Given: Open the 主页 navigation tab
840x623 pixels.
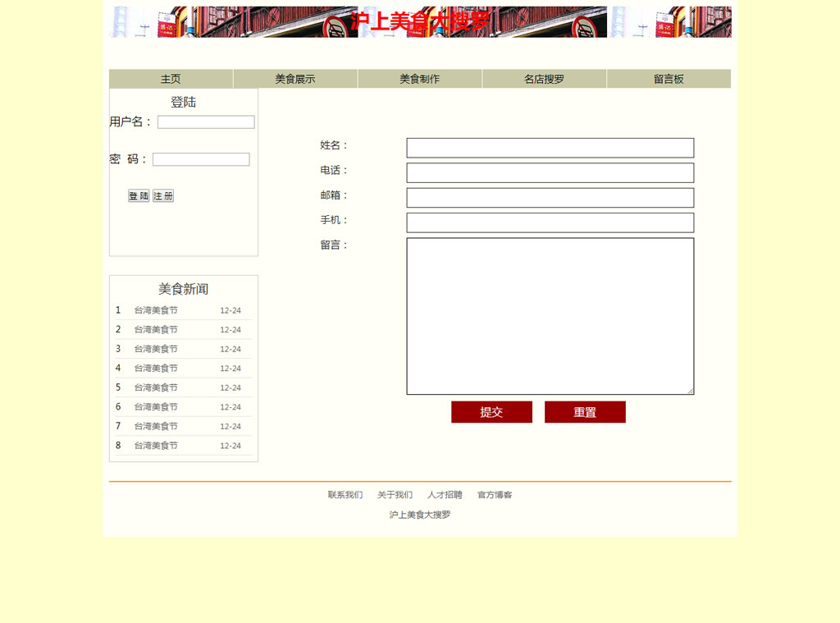Looking at the screenshot, I should pos(171,79).
